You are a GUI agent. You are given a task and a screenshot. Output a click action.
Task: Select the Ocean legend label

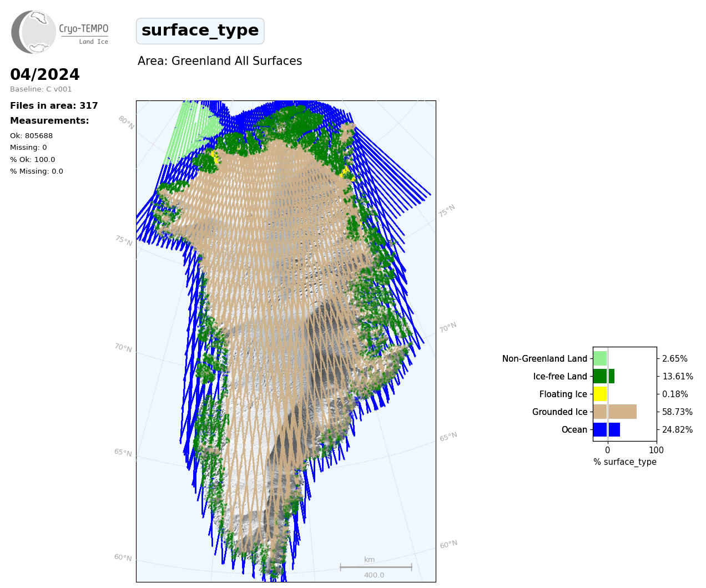[x=574, y=430]
